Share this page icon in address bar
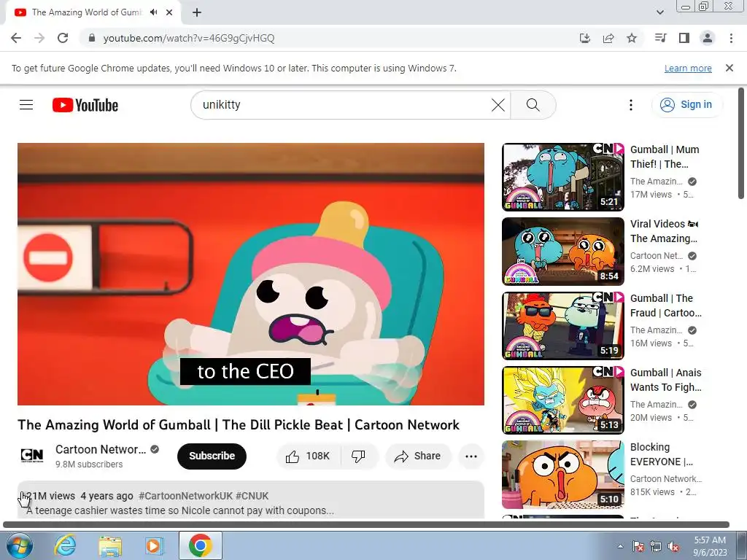The image size is (747, 560). tap(608, 38)
